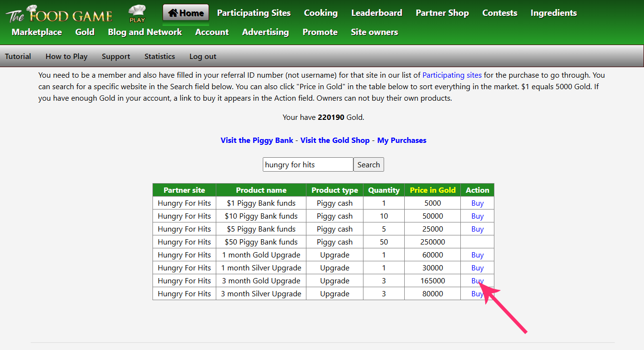Buy the 1 month Silver Upgrade
The width and height of the screenshot is (644, 350).
click(x=478, y=268)
